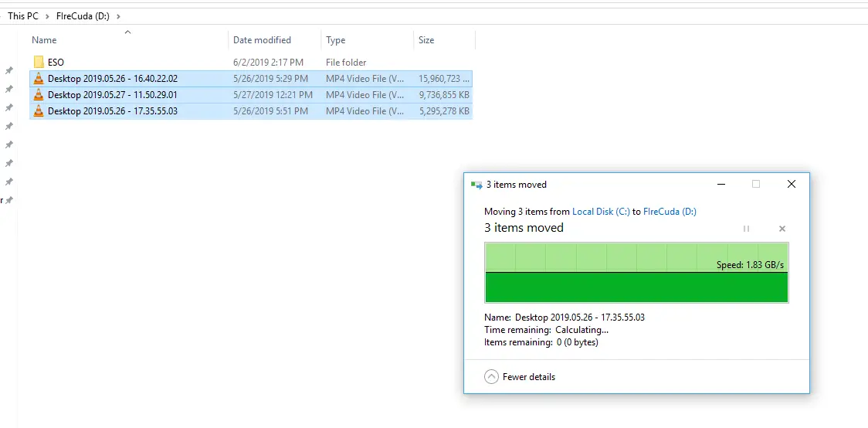Select the ESO folder name
868x428 pixels.
pyautogui.click(x=56, y=63)
